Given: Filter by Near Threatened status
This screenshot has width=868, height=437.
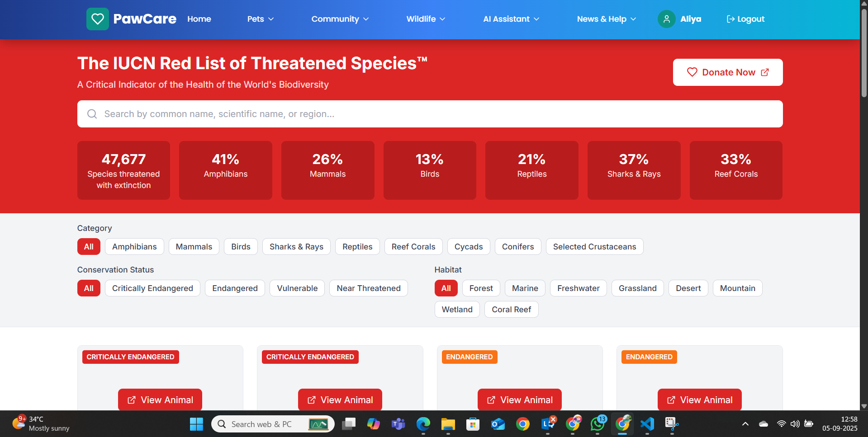Looking at the screenshot, I should [x=369, y=288].
